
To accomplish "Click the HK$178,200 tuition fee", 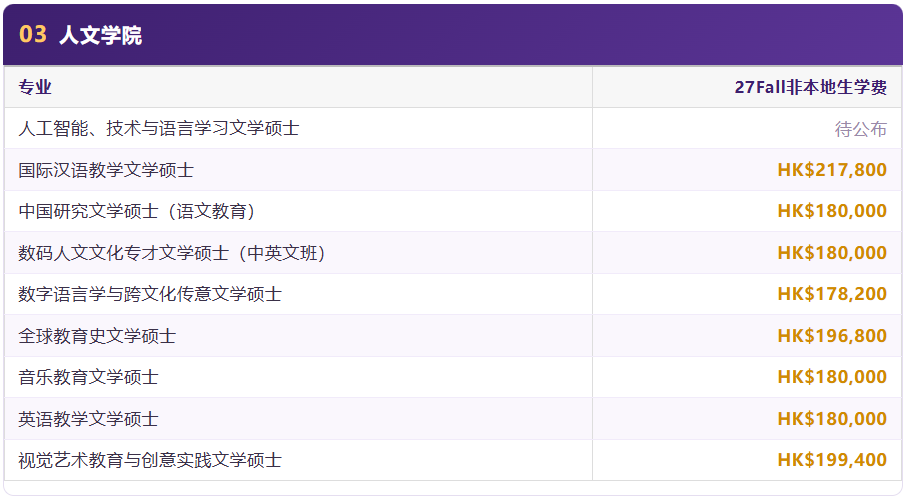I will tap(832, 294).
